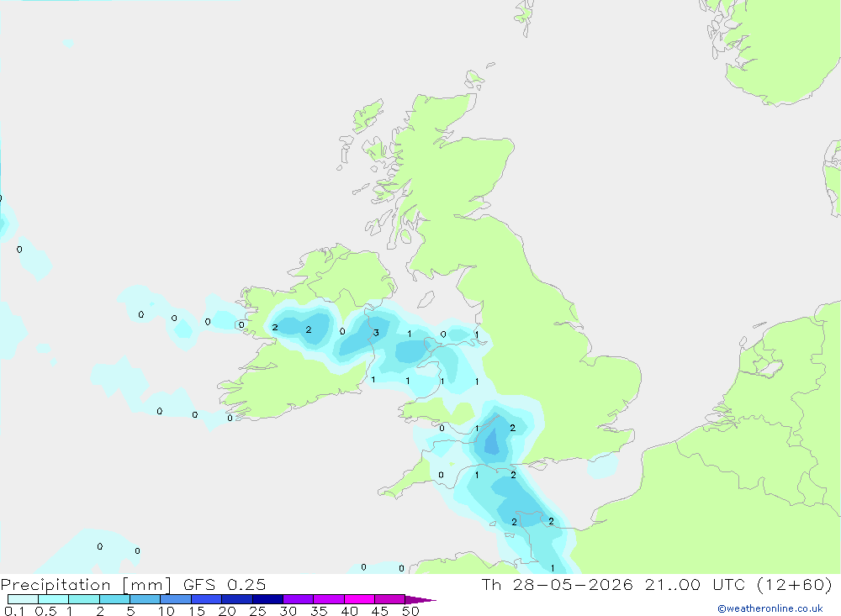Select legend swatch between 1 and 2
The image size is (841, 616).
(x=83, y=599)
